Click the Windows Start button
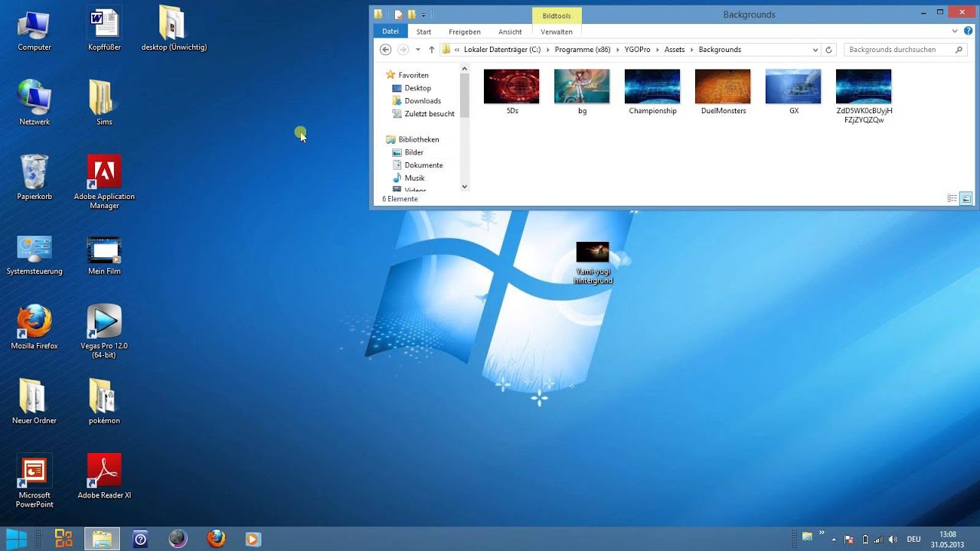 17,539
